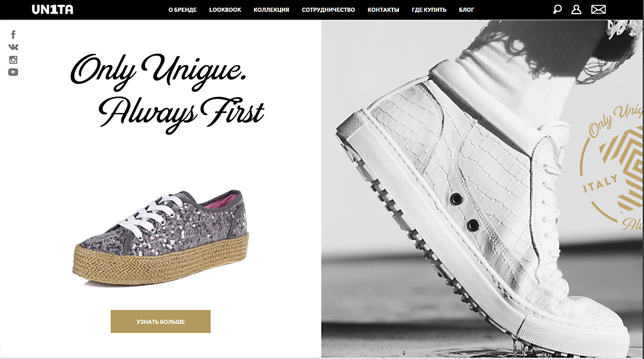Open the БЛОГ menu item

click(466, 10)
